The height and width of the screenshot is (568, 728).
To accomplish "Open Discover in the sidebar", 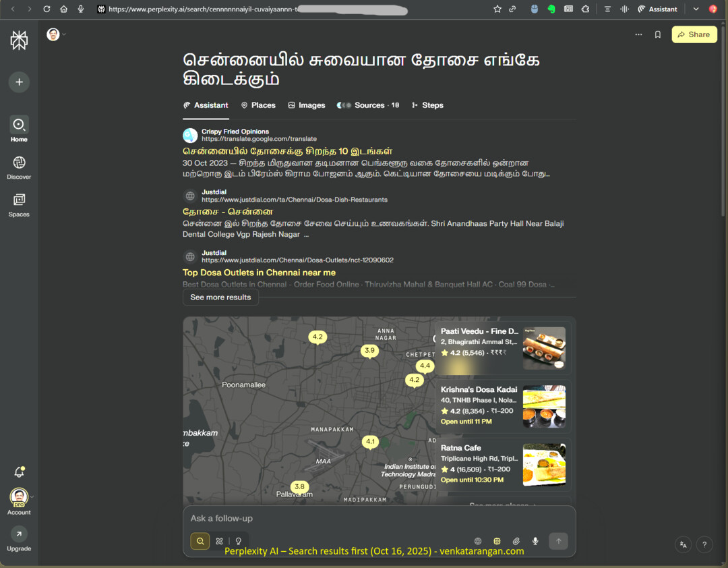I will 19,168.
